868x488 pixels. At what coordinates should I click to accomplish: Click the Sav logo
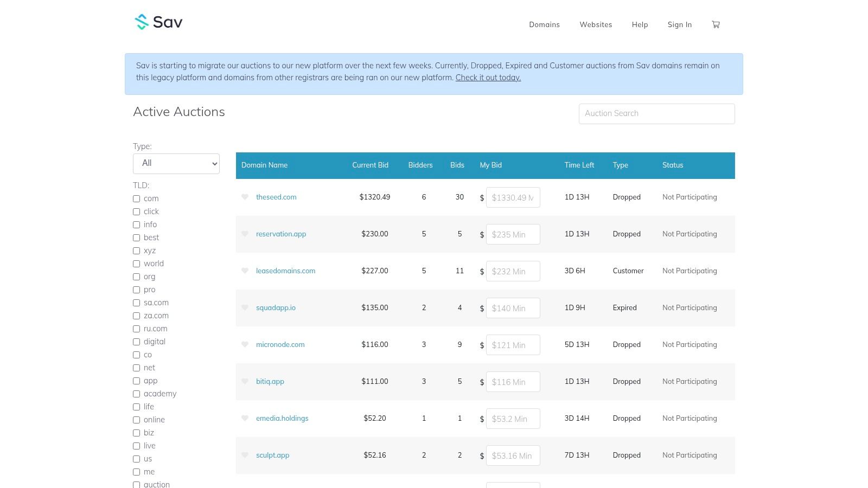pyautogui.click(x=158, y=22)
